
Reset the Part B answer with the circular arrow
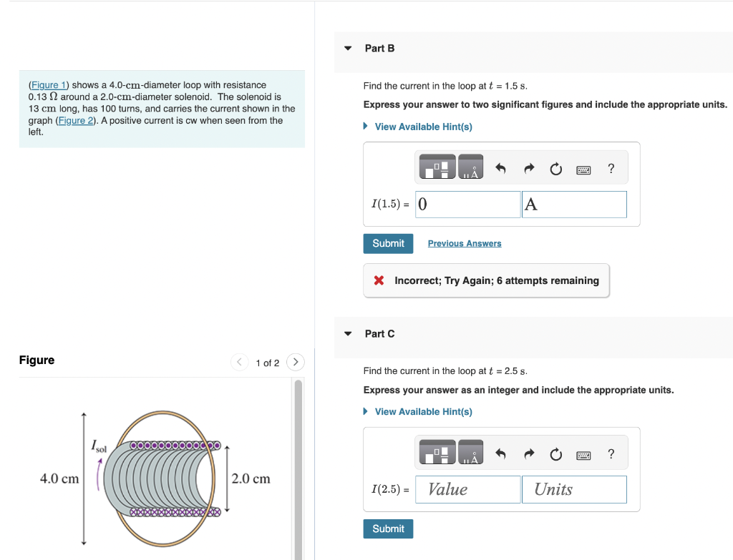(x=556, y=168)
